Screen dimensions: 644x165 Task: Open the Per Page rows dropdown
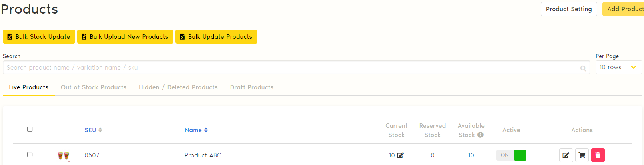(618, 67)
